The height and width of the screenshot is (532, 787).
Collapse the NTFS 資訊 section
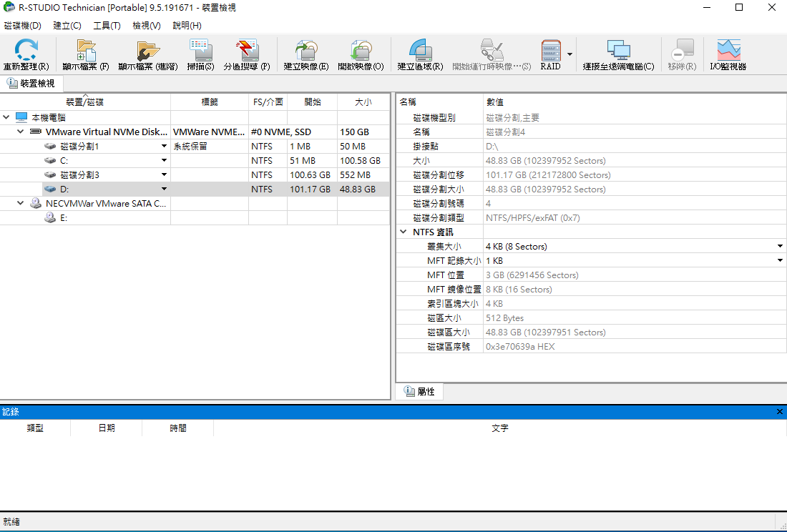click(x=404, y=232)
